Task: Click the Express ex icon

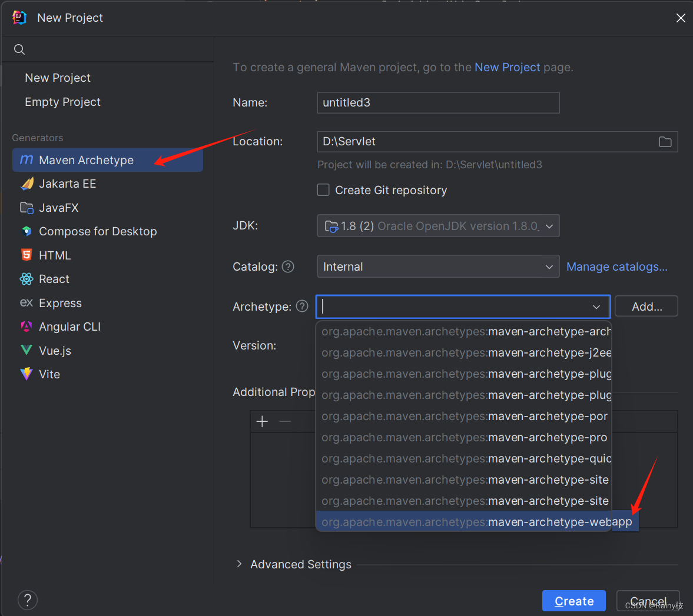Action: pyautogui.click(x=26, y=302)
